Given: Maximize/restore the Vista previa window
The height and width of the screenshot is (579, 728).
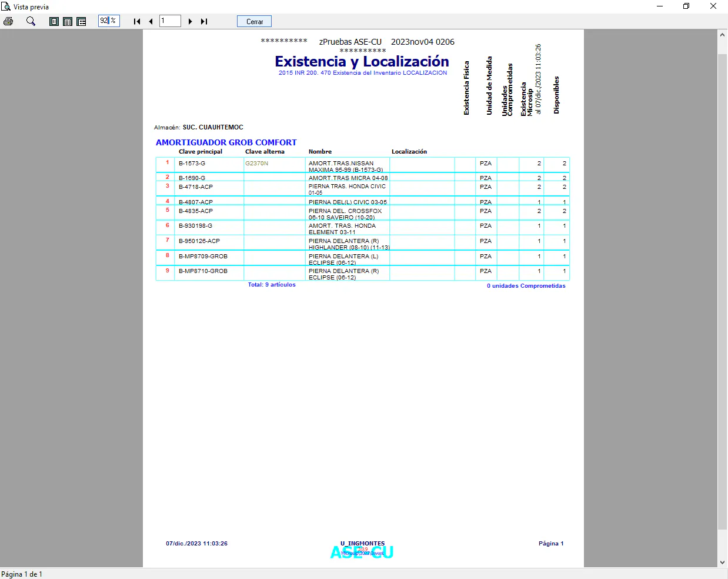Looking at the screenshot, I should pyautogui.click(x=686, y=6).
